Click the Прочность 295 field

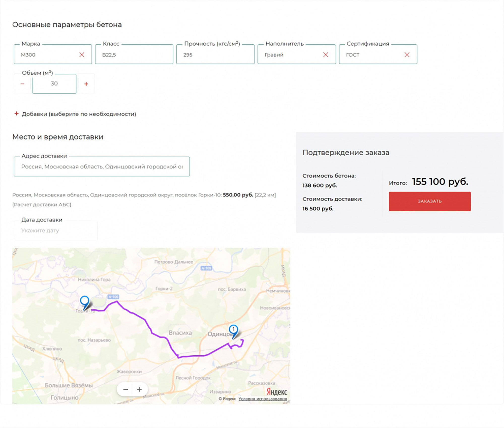coord(215,54)
